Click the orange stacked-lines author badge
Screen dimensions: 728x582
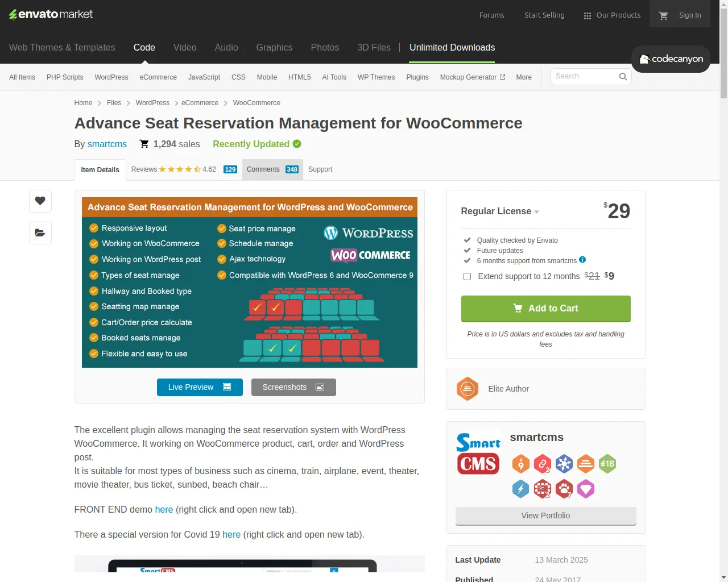point(585,464)
